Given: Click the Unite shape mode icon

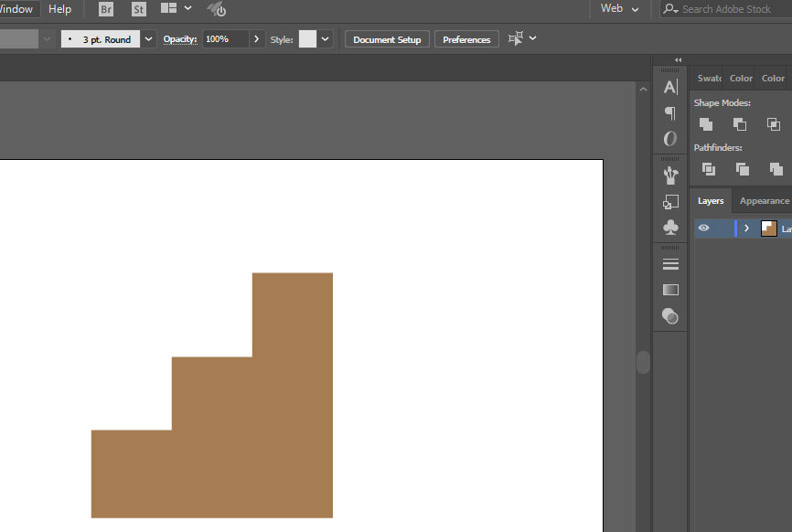Looking at the screenshot, I should click(x=706, y=124).
